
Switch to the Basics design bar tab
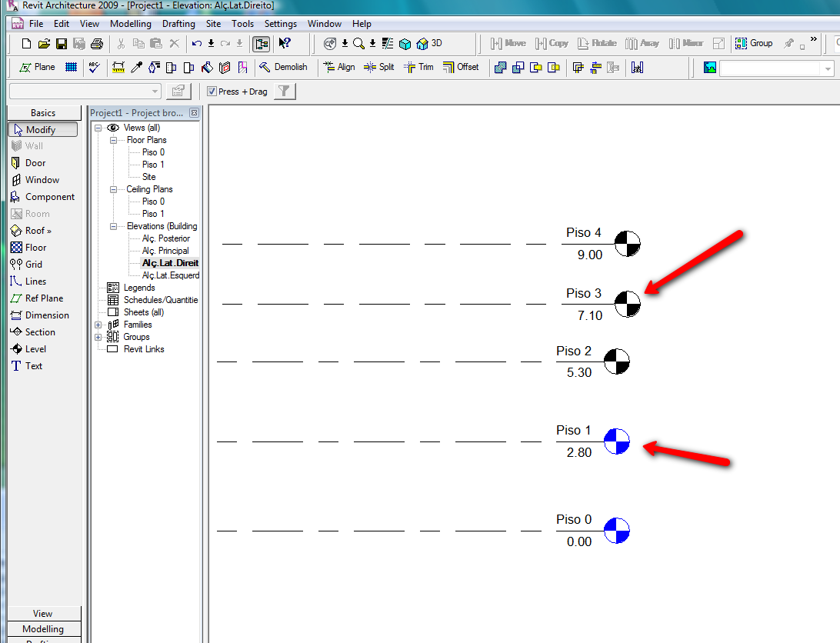point(43,112)
